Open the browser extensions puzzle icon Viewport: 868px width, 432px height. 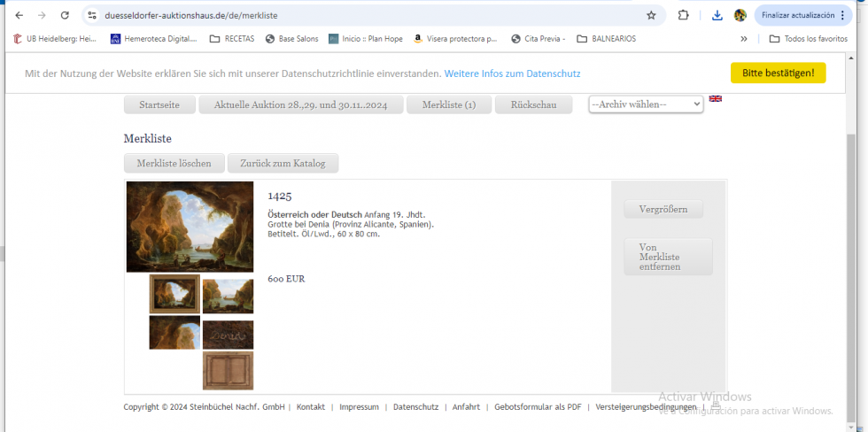[x=683, y=15]
